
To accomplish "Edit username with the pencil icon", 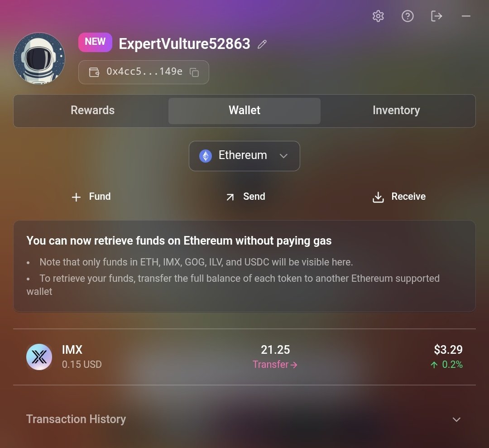I will click(x=262, y=44).
